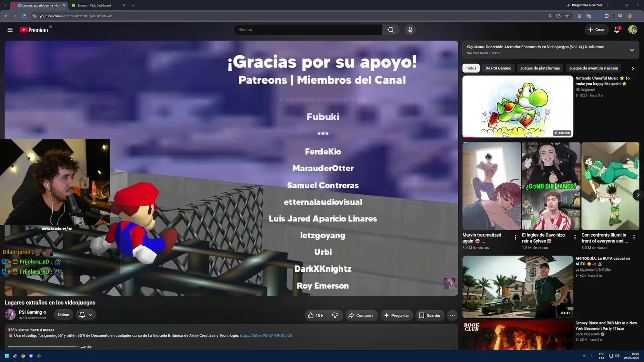Click the Preguntar button
This screenshot has width=644, height=362.
point(396,315)
